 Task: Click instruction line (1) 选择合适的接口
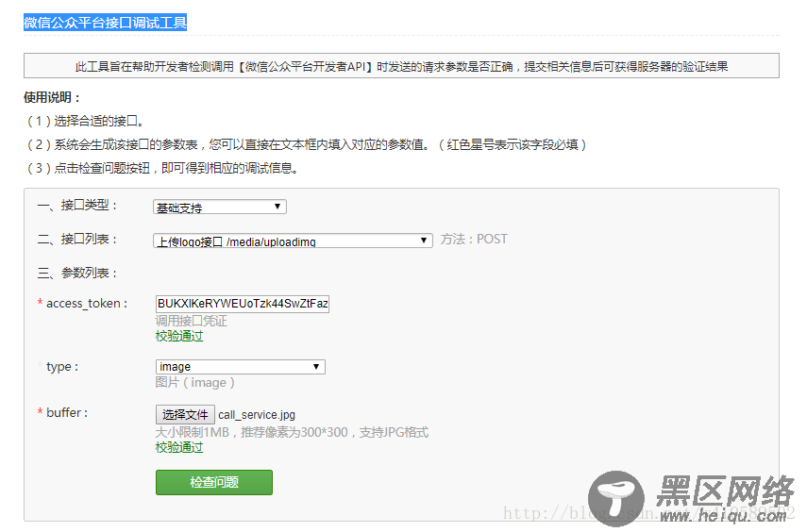84,121
